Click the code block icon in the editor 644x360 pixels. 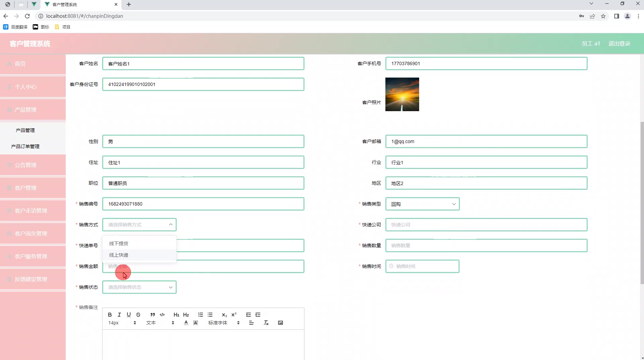[x=162, y=315]
